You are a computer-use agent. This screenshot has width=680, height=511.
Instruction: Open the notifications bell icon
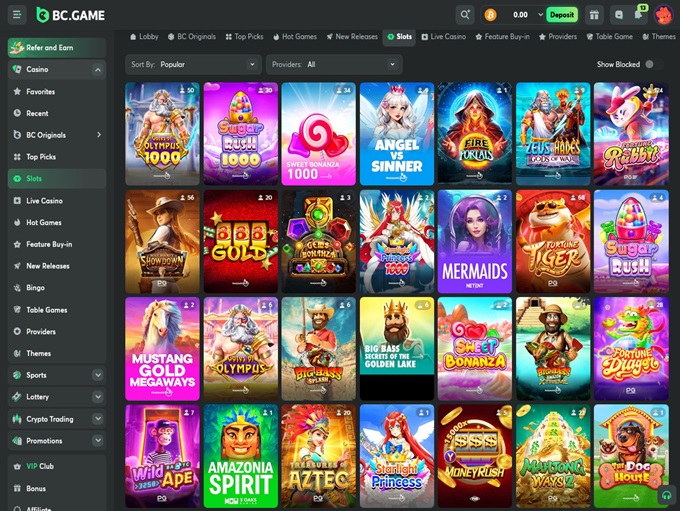point(639,15)
